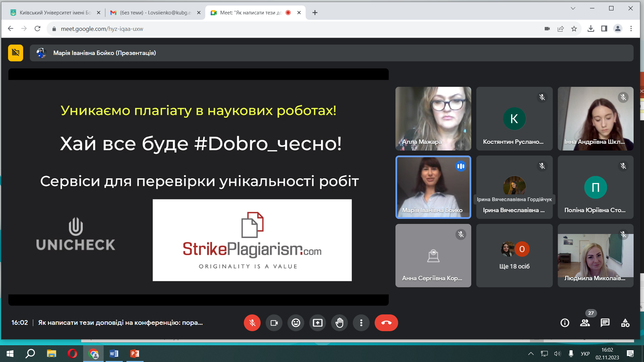Viewport: 644px width, 362px height.
Task: Show the participants list
Action: [x=585, y=323]
